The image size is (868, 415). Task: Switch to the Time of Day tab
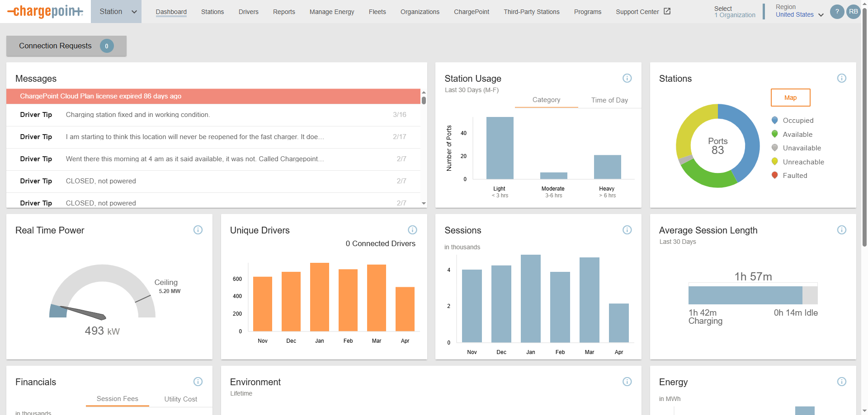pos(609,100)
